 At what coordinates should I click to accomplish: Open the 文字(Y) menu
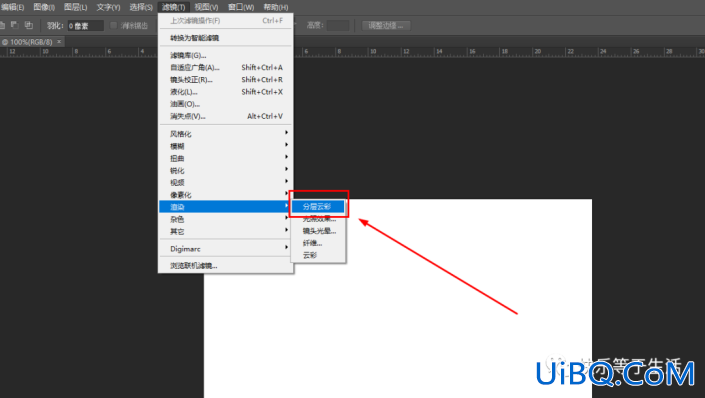point(108,7)
